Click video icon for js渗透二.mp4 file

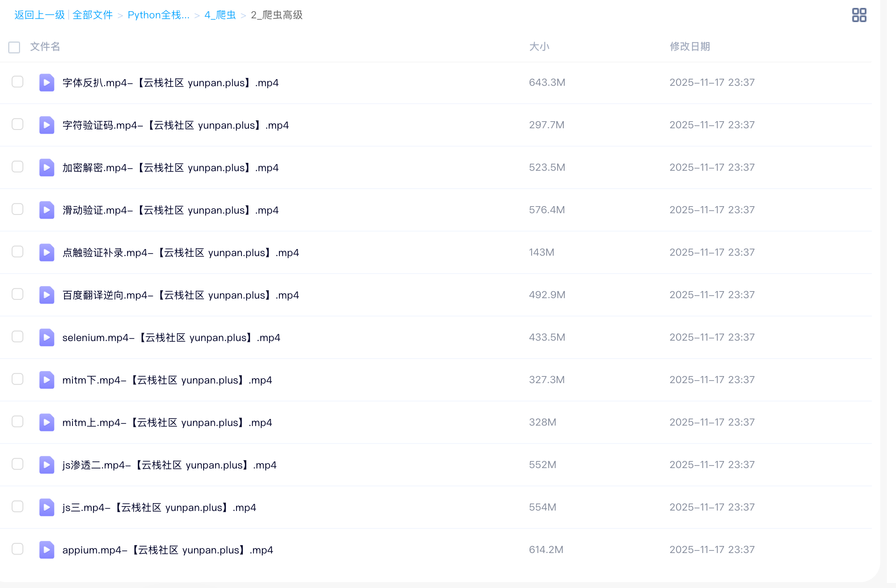(47, 465)
